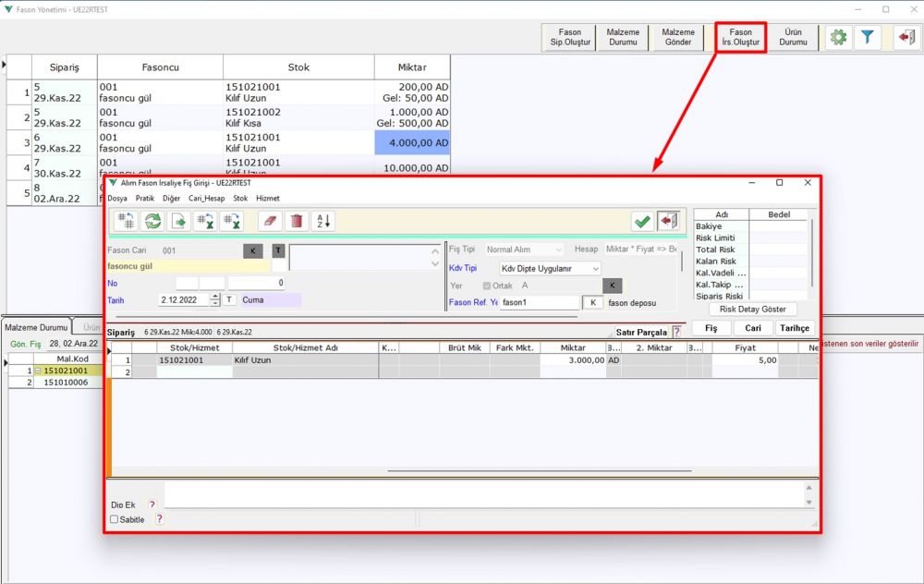Click the red trash delete icon
924x584 pixels.
[x=297, y=221]
